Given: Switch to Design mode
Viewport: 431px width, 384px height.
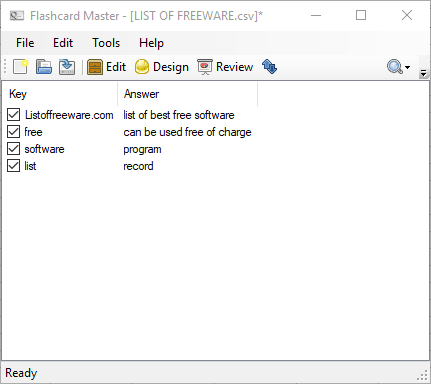Looking at the screenshot, I should tap(162, 67).
